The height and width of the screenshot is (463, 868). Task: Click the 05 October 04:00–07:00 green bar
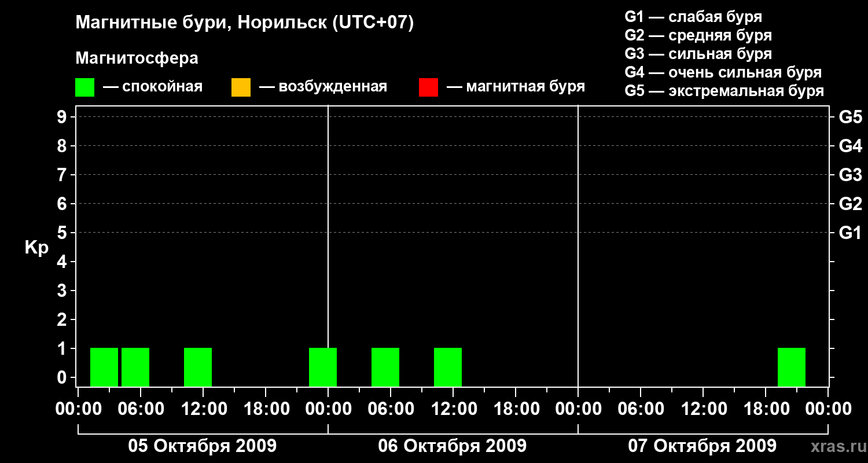pos(135,367)
